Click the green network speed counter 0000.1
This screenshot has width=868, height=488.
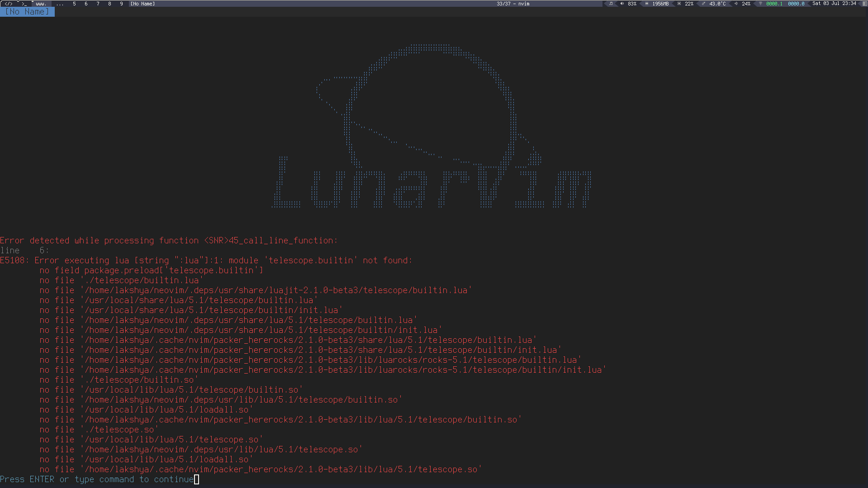pyautogui.click(x=774, y=4)
